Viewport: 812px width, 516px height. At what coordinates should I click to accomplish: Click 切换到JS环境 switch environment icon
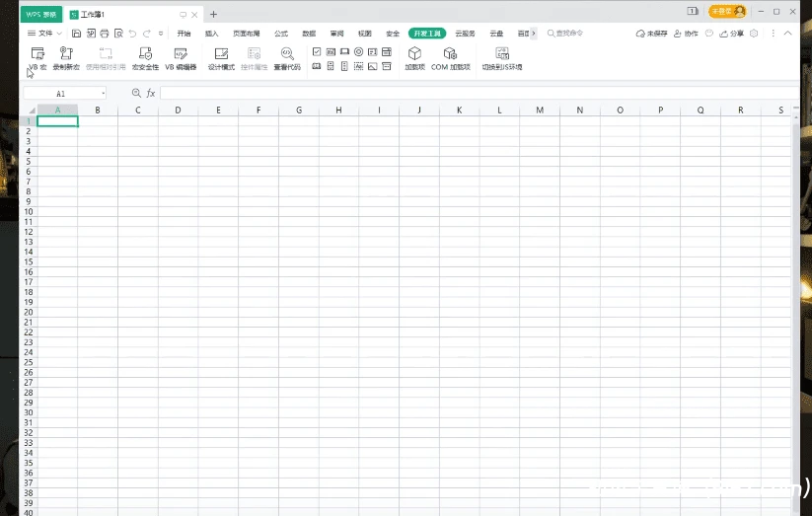(x=502, y=57)
